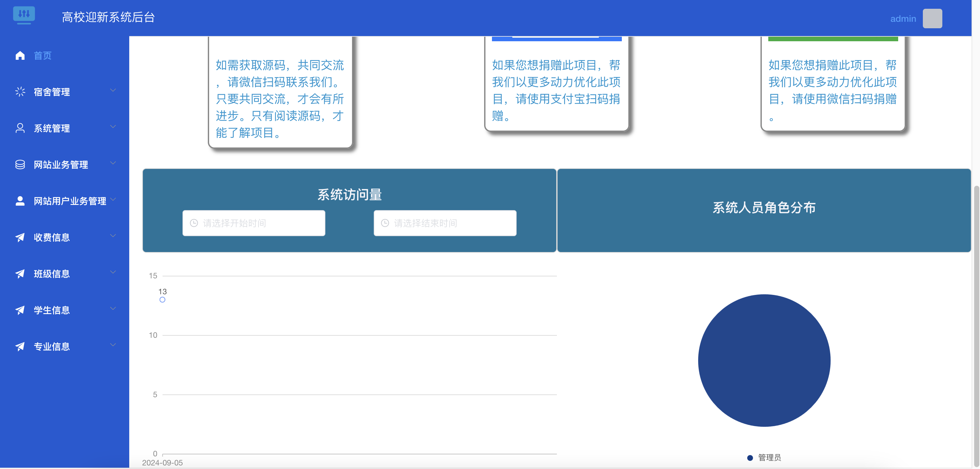The width and height of the screenshot is (980, 469).
Task: Click the 管理员 pie chart slice
Action: point(764,360)
